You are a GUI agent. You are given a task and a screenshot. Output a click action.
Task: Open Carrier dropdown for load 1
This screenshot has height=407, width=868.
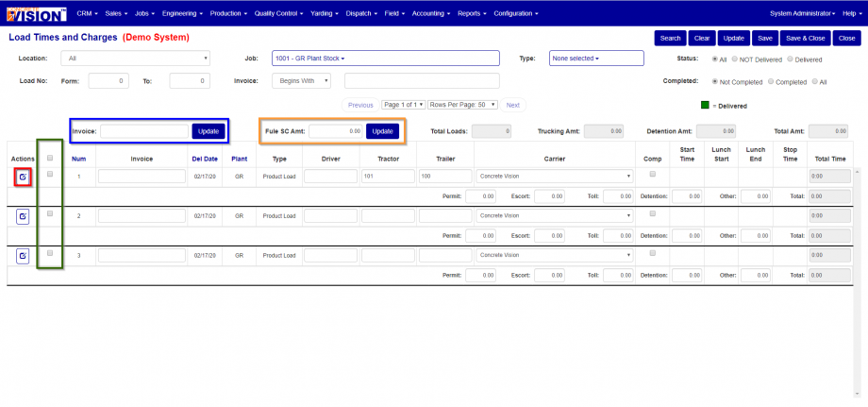point(554,177)
